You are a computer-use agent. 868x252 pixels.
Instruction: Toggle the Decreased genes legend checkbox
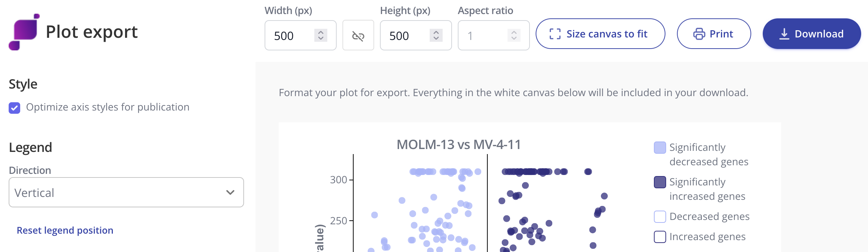click(660, 216)
